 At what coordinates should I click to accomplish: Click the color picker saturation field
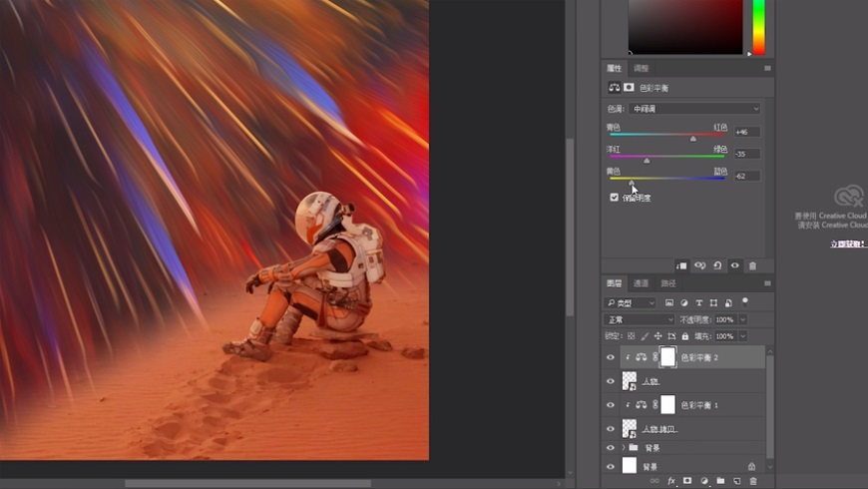[x=685, y=27]
